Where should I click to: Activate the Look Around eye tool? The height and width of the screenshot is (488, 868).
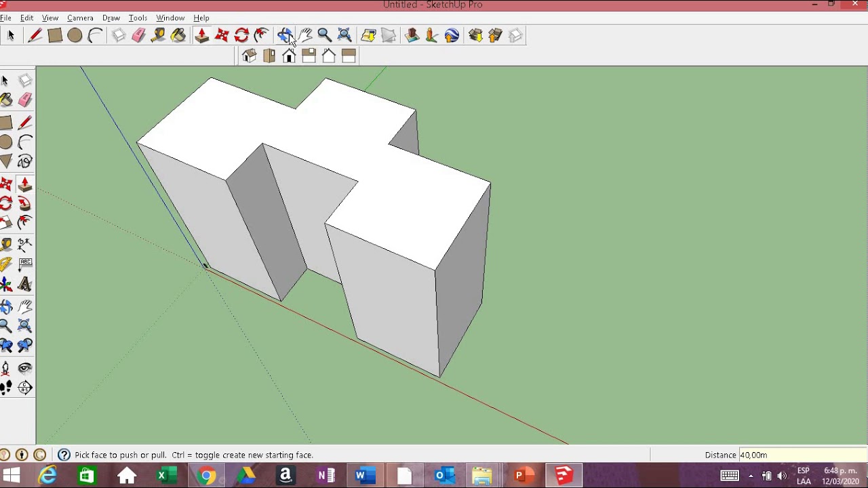pos(25,369)
